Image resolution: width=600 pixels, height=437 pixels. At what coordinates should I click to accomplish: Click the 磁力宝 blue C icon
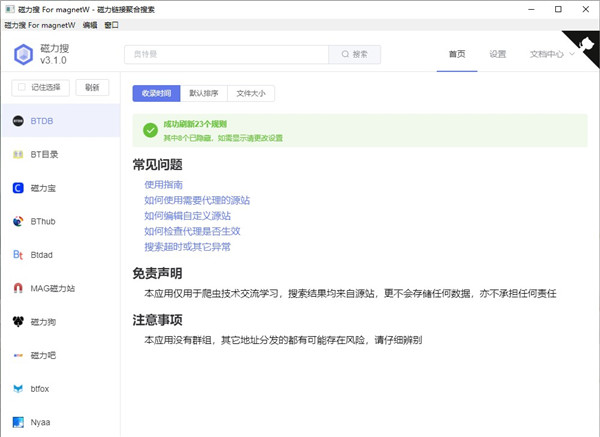(x=18, y=188)
